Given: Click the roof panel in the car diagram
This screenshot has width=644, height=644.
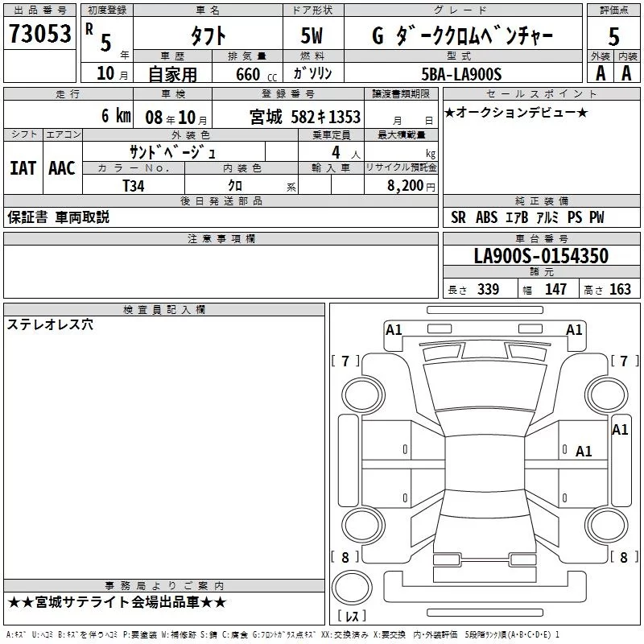Looking at the screenshot, I should click(485, 463).
